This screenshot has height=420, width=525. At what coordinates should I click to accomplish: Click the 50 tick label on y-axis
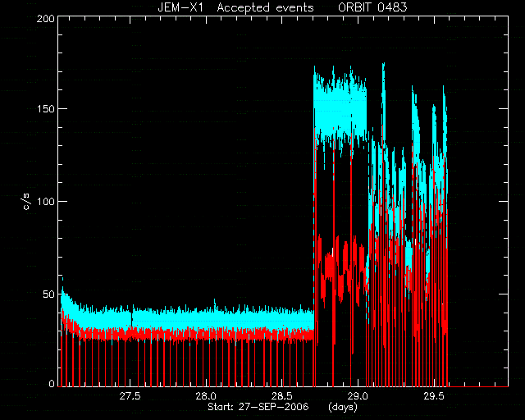48,294
